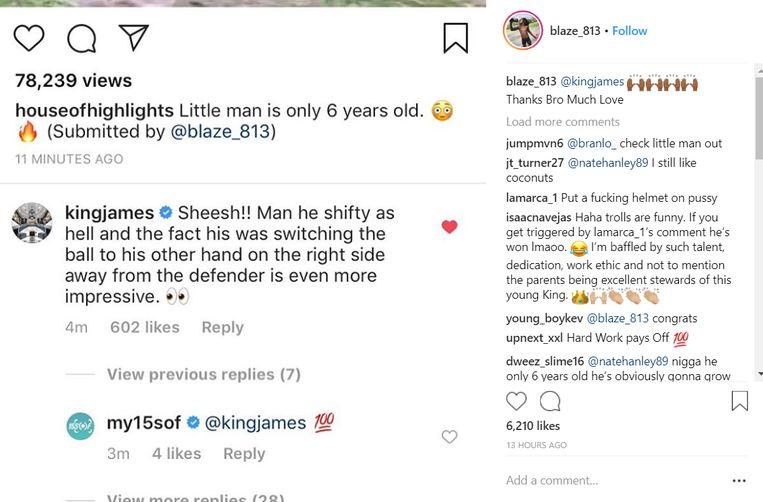Save the blaze_813 post with bookmark icon

(x=739, y=401)
